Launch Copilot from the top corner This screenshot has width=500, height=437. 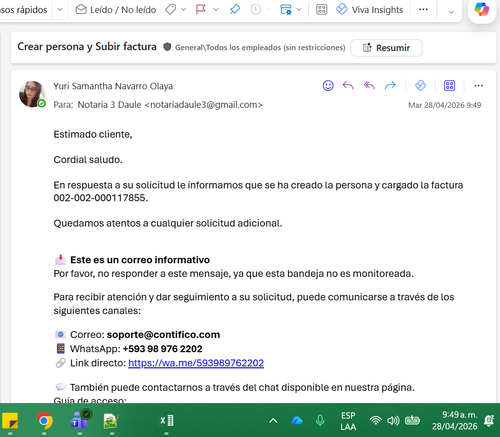482,10
